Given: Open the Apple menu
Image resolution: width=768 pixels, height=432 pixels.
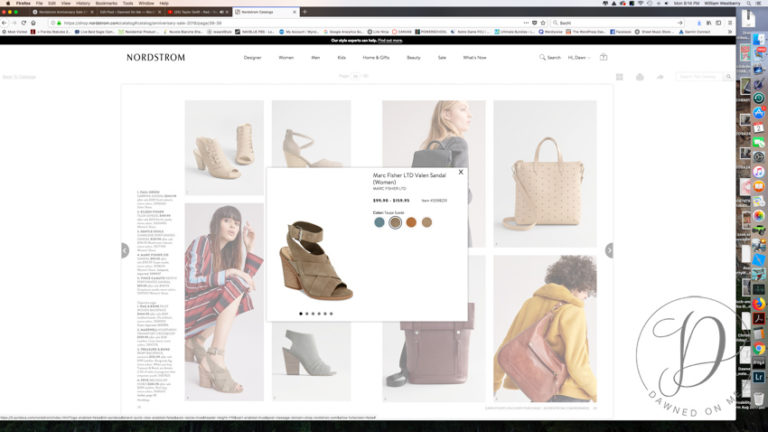Looking at the screenshot, I should pos(7,3).
